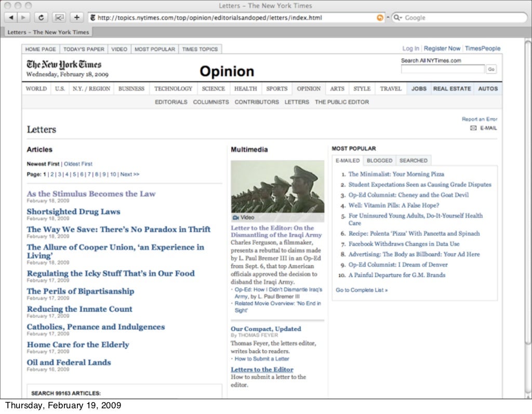
Task: Open Related Movie Overview No End in Sight
Action: [277, 307]
